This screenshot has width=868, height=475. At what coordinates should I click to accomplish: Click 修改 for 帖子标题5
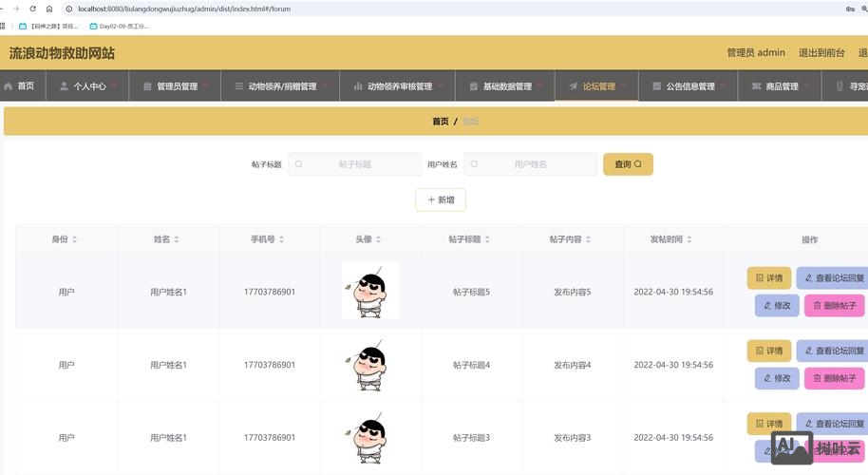[x=777, y=305]
